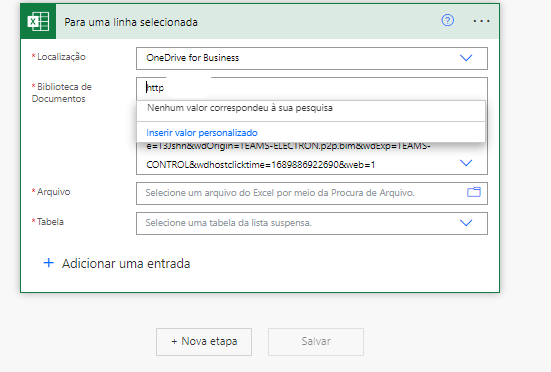Open the folder file picker icon

pos(474,192)
